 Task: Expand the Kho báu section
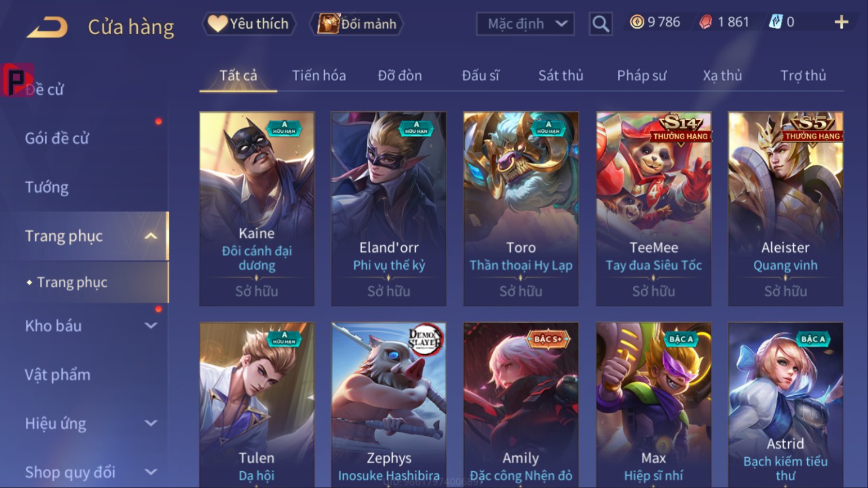point(151,326)
